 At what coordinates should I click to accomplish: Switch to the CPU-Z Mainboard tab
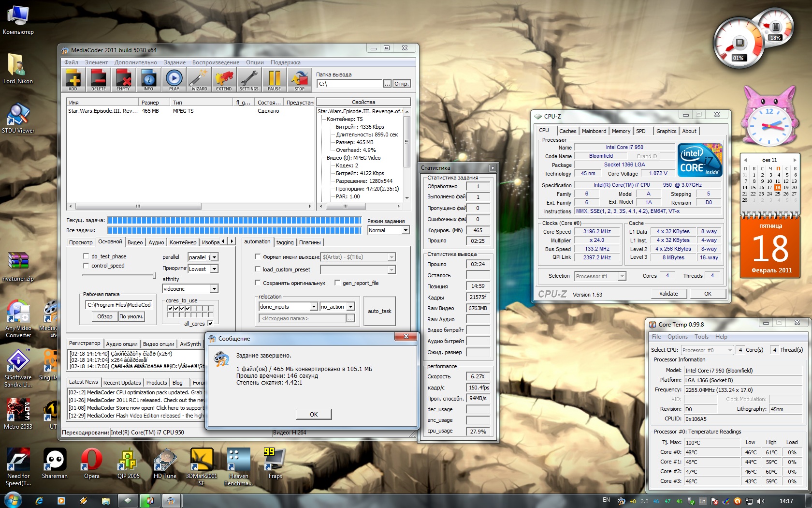(594, 131)
